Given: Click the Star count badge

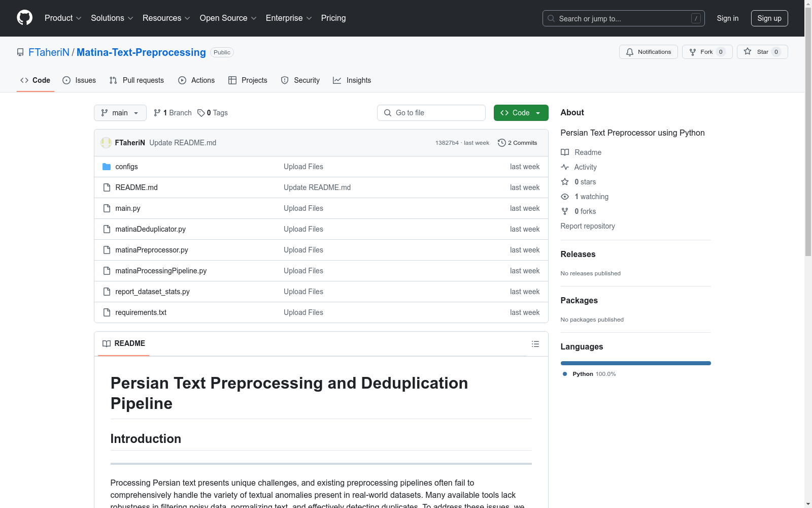Looking at the screenshot, I should pos(776,52).
